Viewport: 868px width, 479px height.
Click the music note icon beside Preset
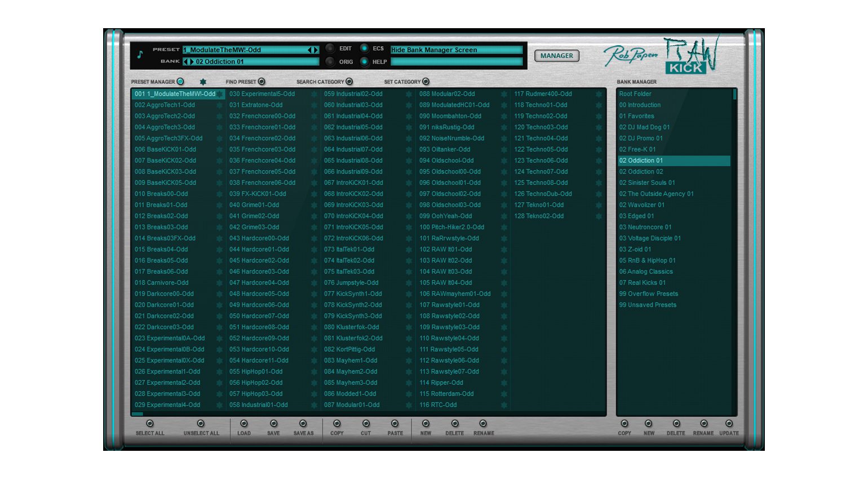click(140, 55)
